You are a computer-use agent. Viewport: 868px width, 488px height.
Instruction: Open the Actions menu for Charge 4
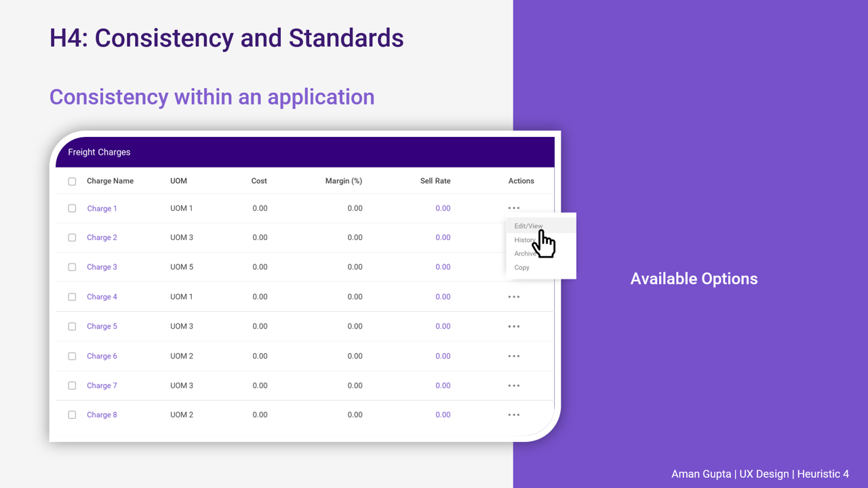coord(513,296)
